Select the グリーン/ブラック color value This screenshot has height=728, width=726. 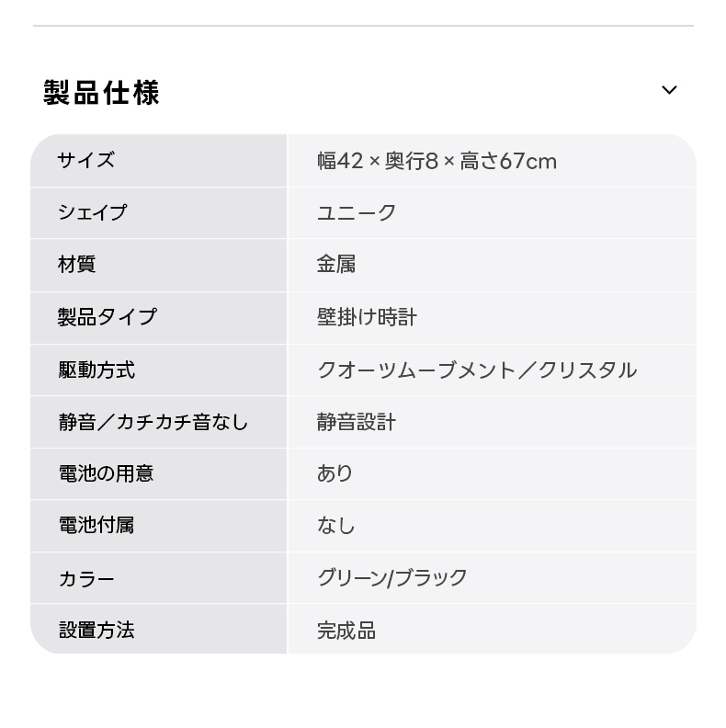point(392,578)
